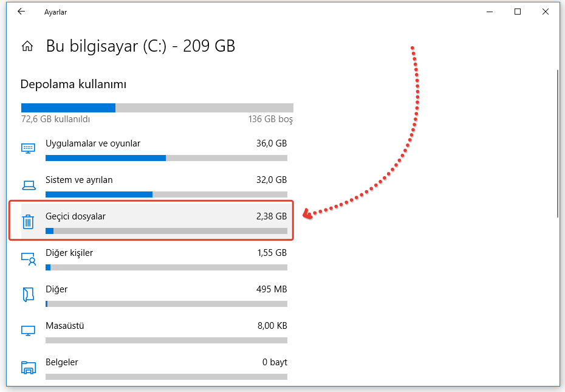
Task: Click the Sistem ve ayrılan laptop icon
Action: pyautogui.click(x=28, y=185)
